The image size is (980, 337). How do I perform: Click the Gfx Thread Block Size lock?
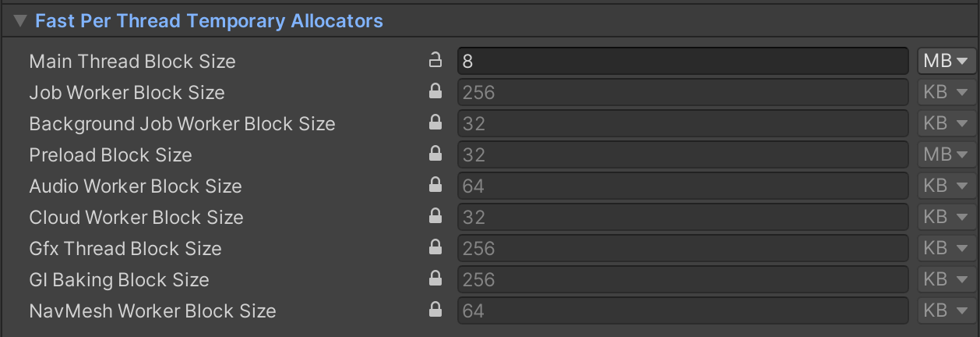(435, 248)
